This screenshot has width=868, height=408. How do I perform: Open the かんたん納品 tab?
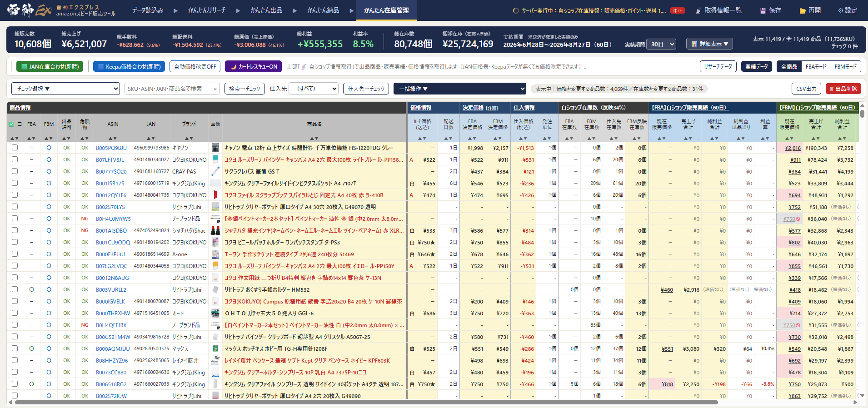point(323,10)
